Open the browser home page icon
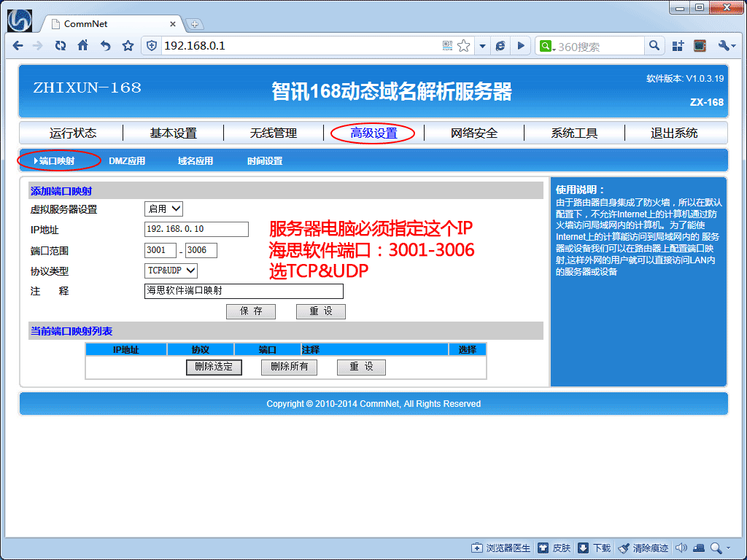This screenshot has width=747, height=560. pyautogui.click(x=83, y=46)
